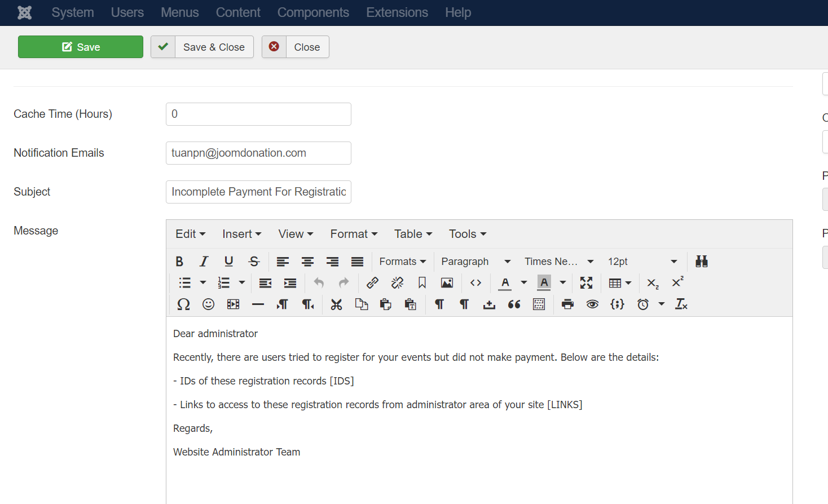Open the background color picker arrow
The image size is (828, 504).
(563, 283)
